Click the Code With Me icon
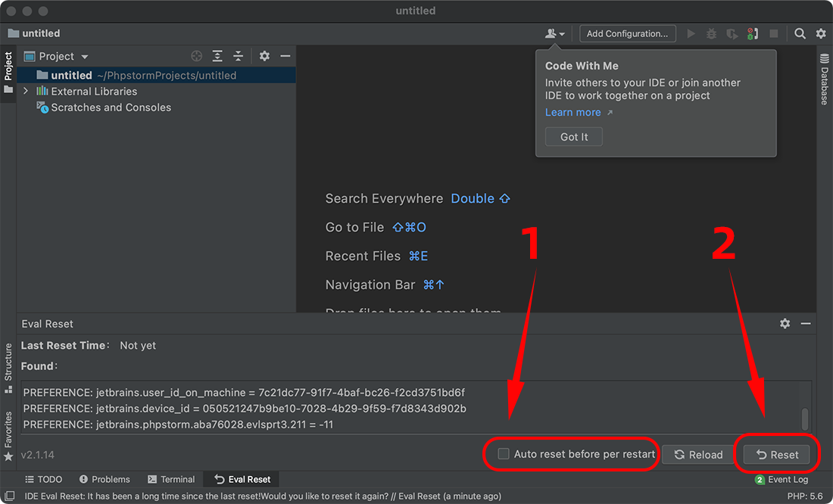The width and height of the screenshot is (833, 504). pyautogui.click(x=554, y=33)
